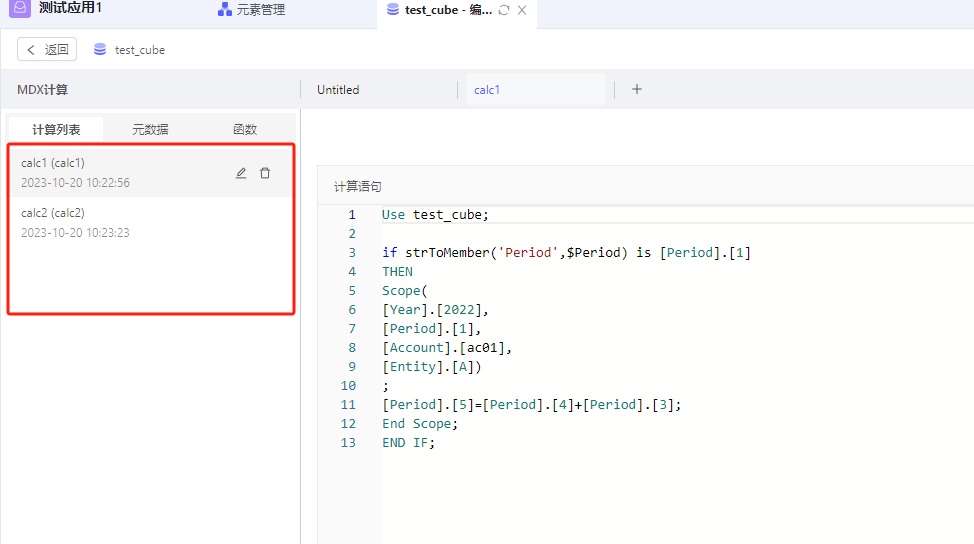Select the 元数据 tab
Viewport: 974px width, 544px height.
[150, 129]
